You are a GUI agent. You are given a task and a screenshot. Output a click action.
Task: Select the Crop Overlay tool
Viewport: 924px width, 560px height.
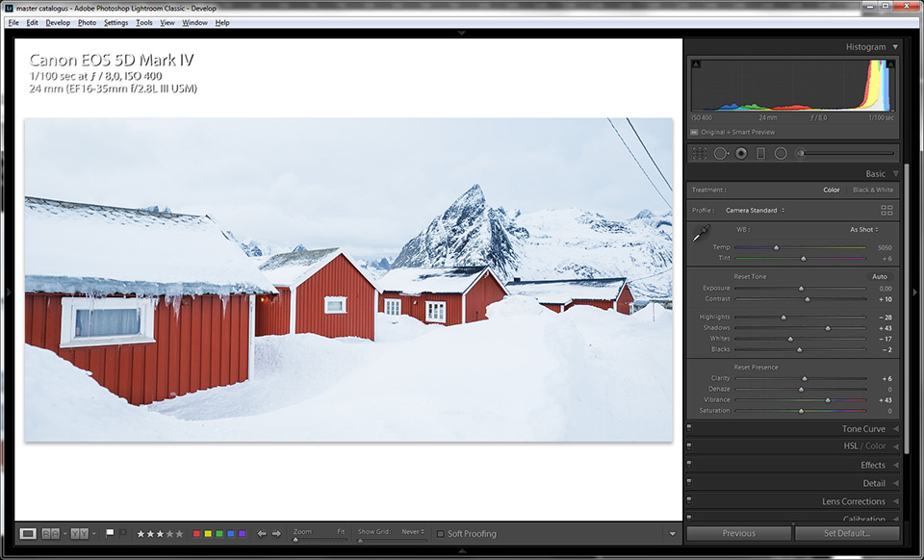coord(700,153)
